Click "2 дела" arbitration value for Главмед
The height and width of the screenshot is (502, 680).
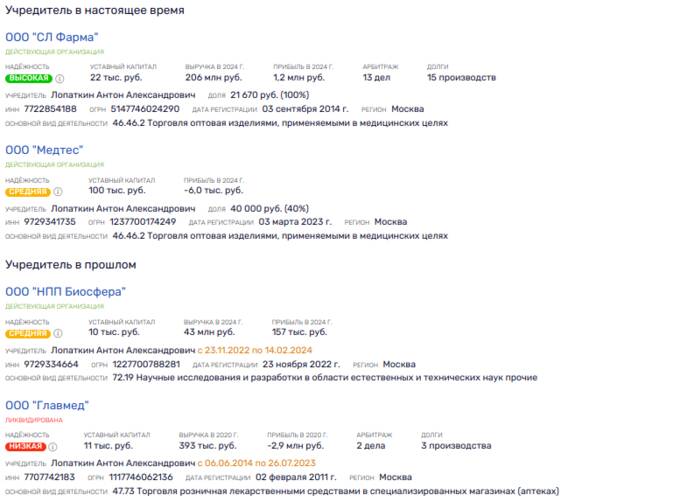371,446
